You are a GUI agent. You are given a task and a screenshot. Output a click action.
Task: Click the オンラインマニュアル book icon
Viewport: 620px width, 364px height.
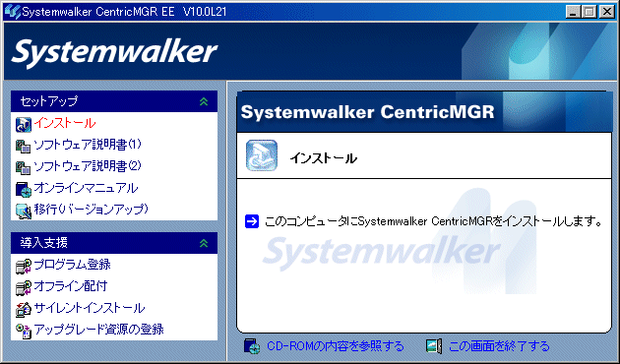(x=24, y=189)
